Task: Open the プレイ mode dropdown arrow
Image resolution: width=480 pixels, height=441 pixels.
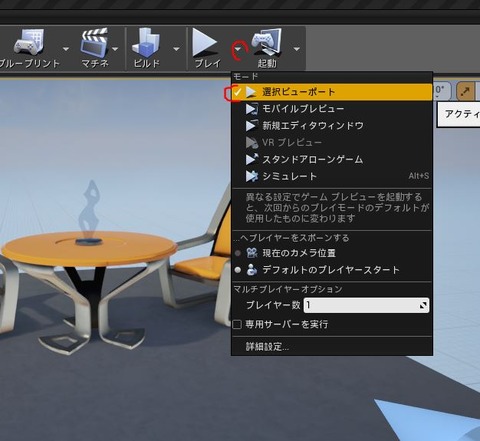Action: click(x=238, y=49)
